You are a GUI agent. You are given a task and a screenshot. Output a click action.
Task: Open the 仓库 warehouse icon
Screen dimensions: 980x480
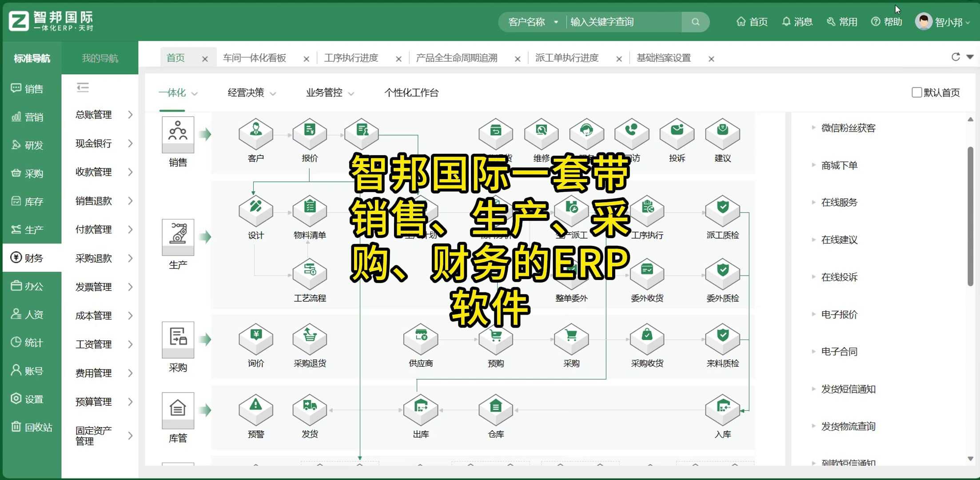(x=496, y=410)
